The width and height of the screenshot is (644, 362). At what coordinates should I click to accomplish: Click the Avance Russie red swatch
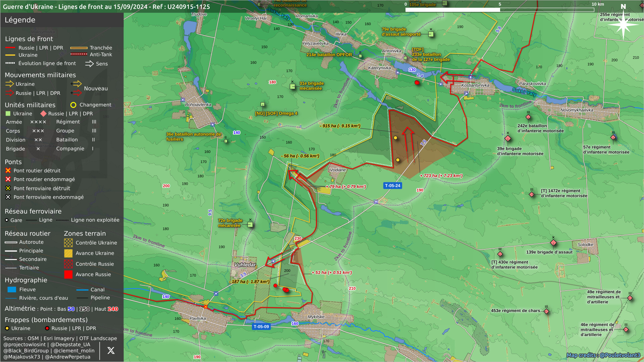tap(68, 275)
